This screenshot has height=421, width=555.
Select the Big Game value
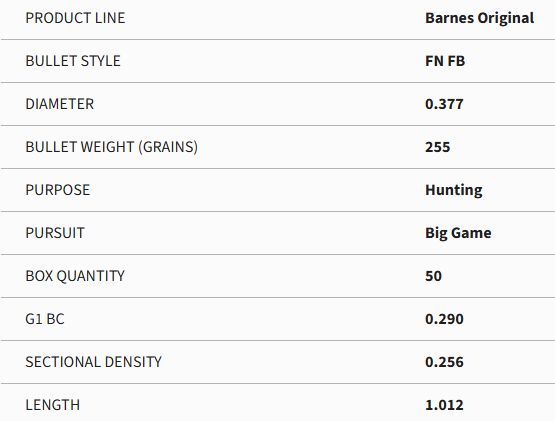click(458, 233)
